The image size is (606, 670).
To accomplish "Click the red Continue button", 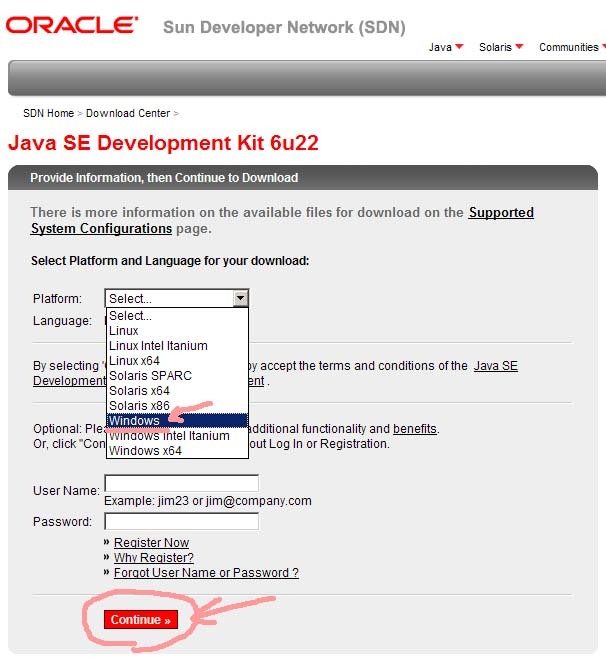I will pyautogui.click(x=141, y=620).
